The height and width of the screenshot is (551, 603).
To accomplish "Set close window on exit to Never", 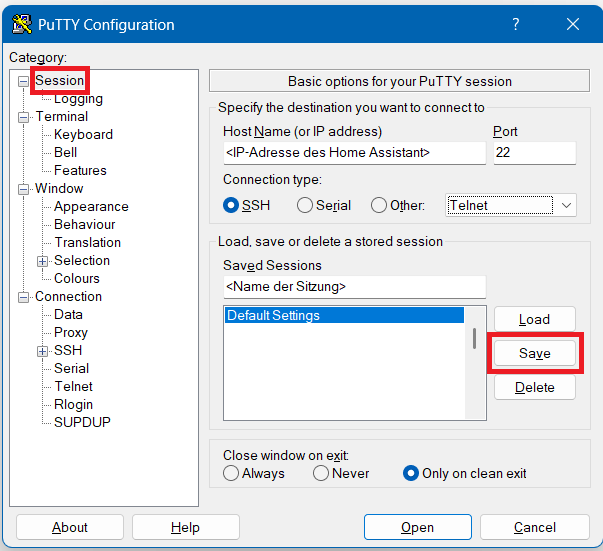I will pyautogui.click(x=321, y=473).
